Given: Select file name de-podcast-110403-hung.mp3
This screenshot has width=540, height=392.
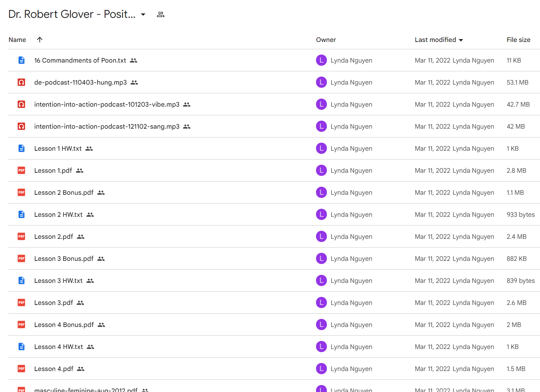Looking at the screenshot, I should point(80,83).
